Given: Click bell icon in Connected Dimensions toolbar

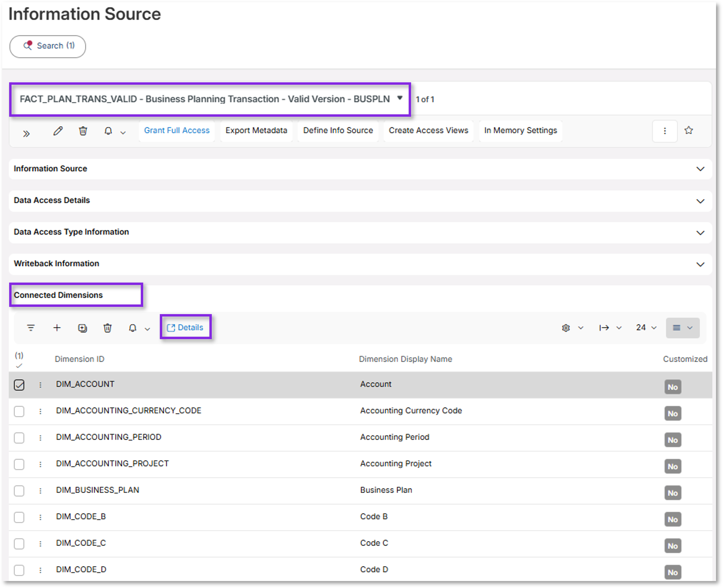Looking at the screenshot, I should pyautogui.click(x=133, y=328).
